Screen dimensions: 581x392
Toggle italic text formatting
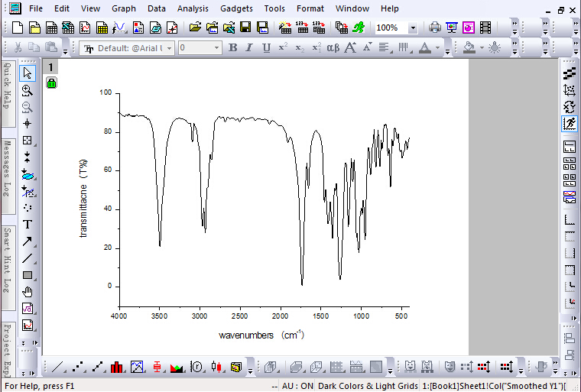[249, 48]
